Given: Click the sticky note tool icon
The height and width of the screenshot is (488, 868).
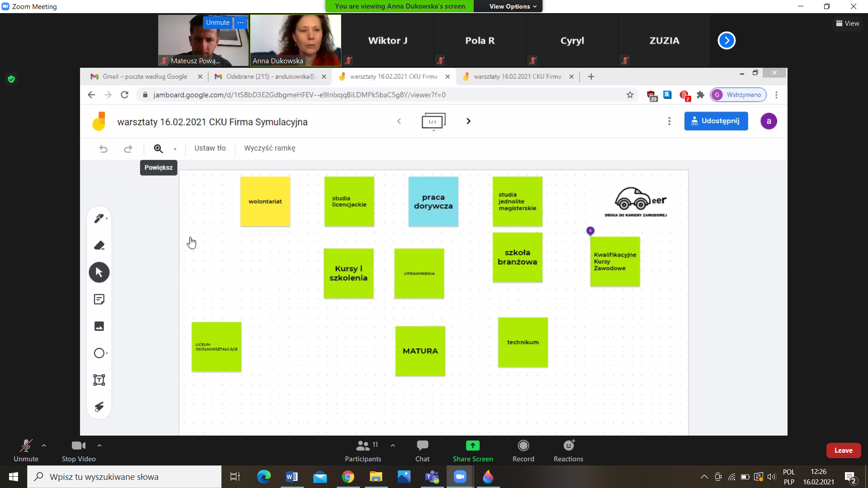Looking at the screenshot, I should point(99,299).
